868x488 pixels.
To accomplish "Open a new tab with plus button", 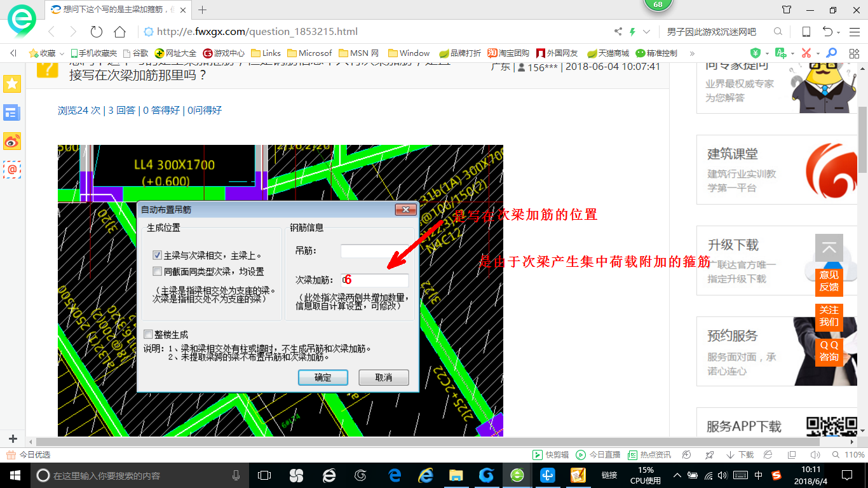I will click(203, 10).
